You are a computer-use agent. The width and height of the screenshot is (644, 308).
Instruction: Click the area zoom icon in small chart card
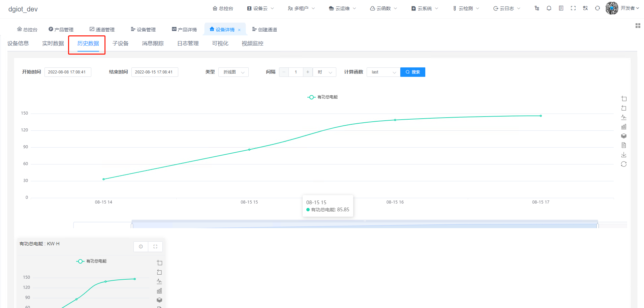click(x=159, y=263)
